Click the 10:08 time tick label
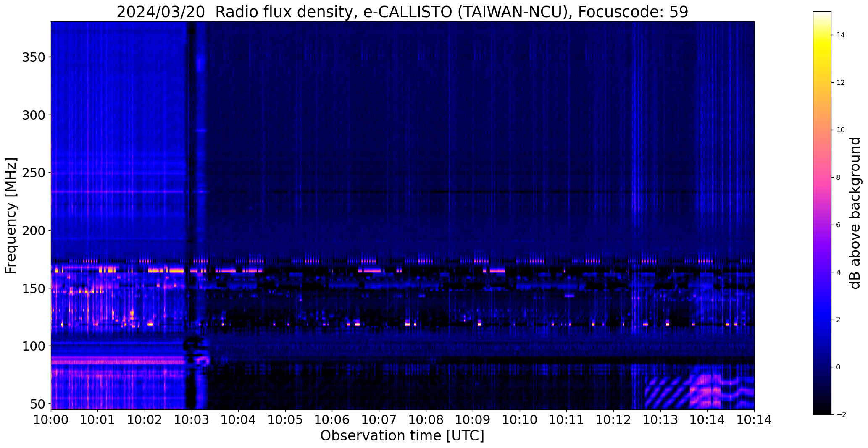Screen dimensions: 868x448 pyautogui.click(x=426, y=420)
